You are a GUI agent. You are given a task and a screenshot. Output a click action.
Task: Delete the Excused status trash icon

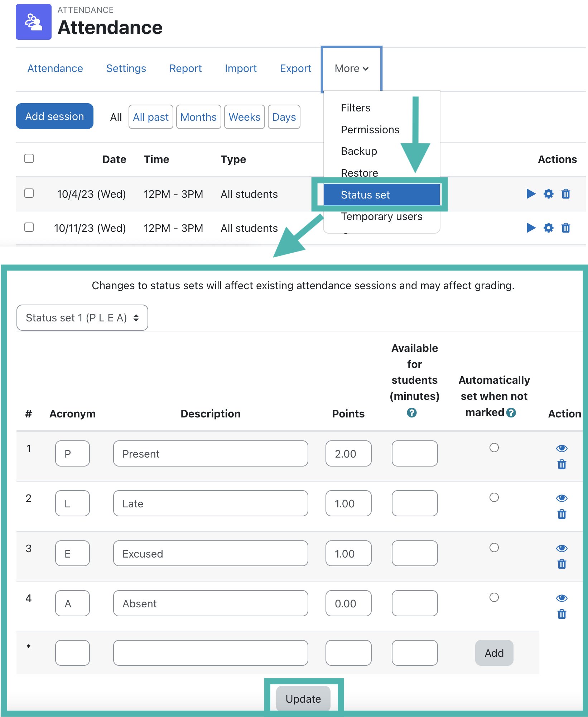pos(562,564)
